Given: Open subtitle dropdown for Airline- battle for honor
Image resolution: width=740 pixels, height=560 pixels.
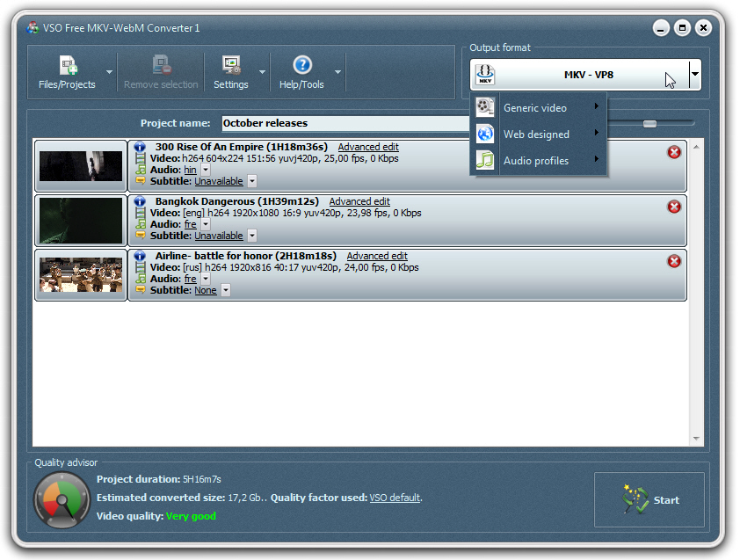Looking at the screenshot, I should 226,290.
